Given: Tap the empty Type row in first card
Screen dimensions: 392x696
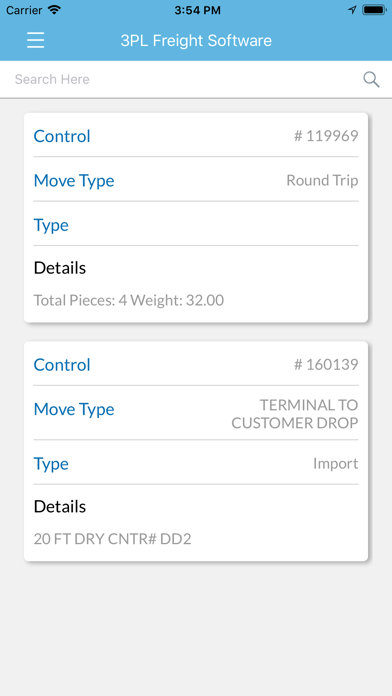Looking at the screenshot, I should 196,225.
